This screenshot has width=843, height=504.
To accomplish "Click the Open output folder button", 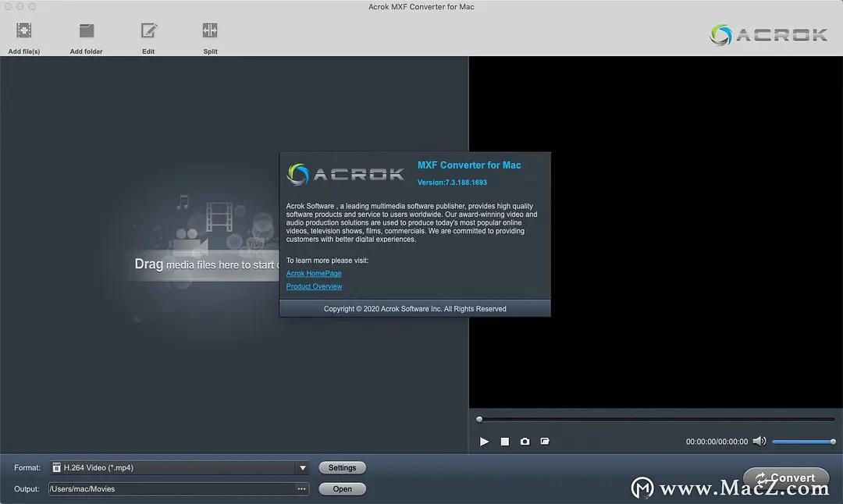I will [342, 489].
